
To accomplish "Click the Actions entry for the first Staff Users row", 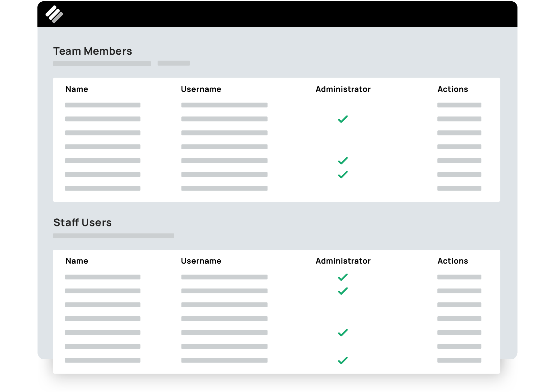I will click(x=459, y=277).
